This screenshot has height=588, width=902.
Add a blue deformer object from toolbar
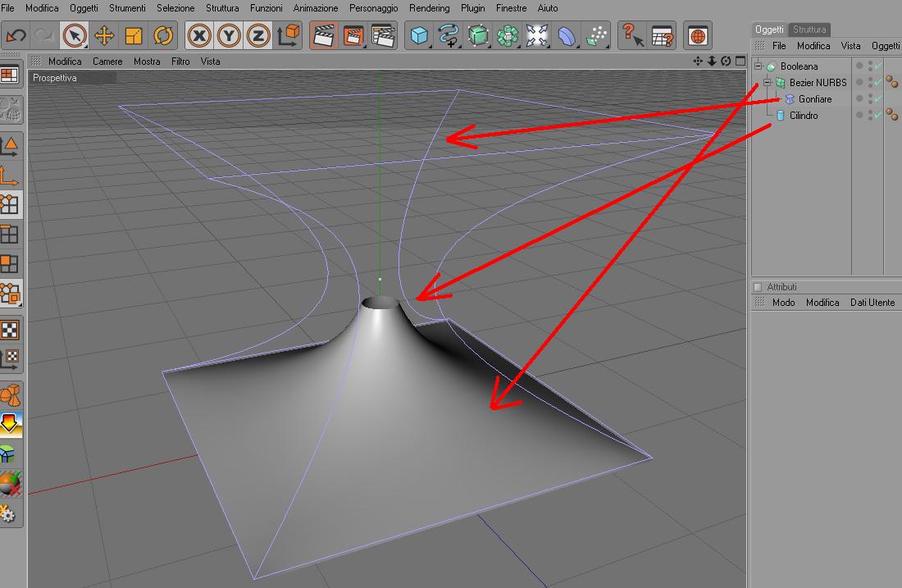pos(567,35)
